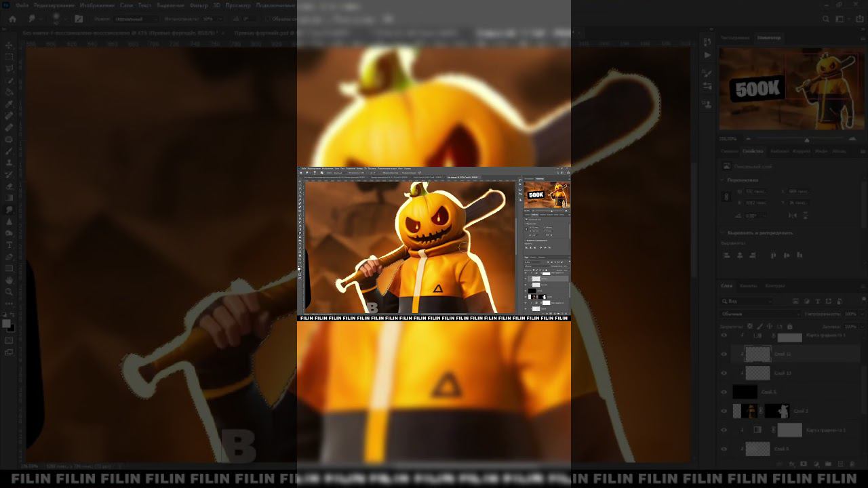Open the Просмотр menu
Viewport: 868px width, 488px height.
(237, 5)
